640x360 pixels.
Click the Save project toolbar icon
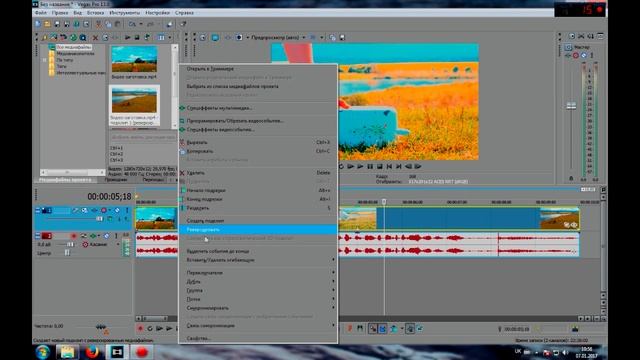[57, 24]
